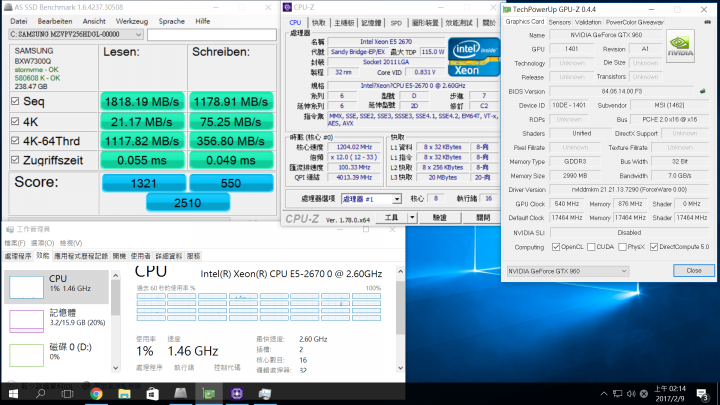The image size is (720, 405).
Task: Open CPU-Z tools dropdown arrow
Action: click(x=412, y=218)
